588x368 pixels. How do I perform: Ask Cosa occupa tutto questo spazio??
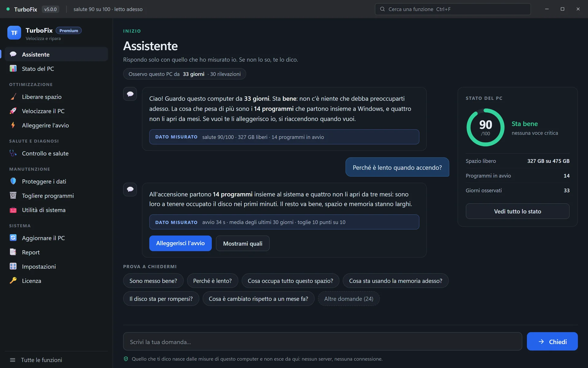click(x=290, y=281)
